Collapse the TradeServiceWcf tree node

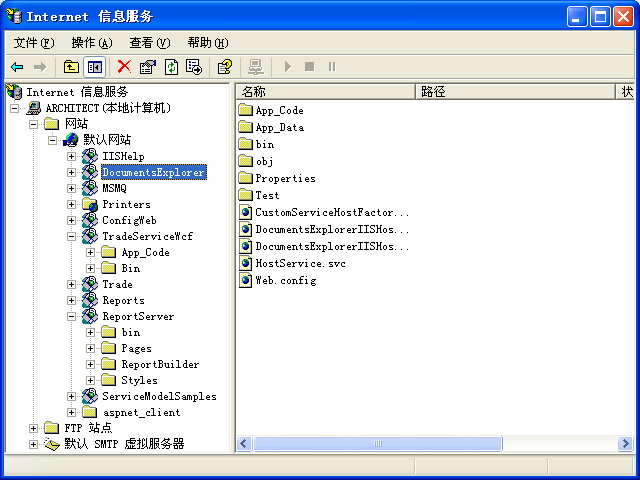coord(72,236)
